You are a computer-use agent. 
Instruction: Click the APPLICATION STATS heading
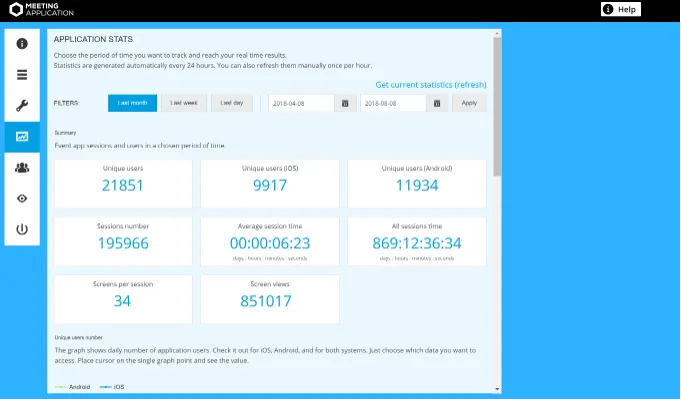[x=93, y=39]
